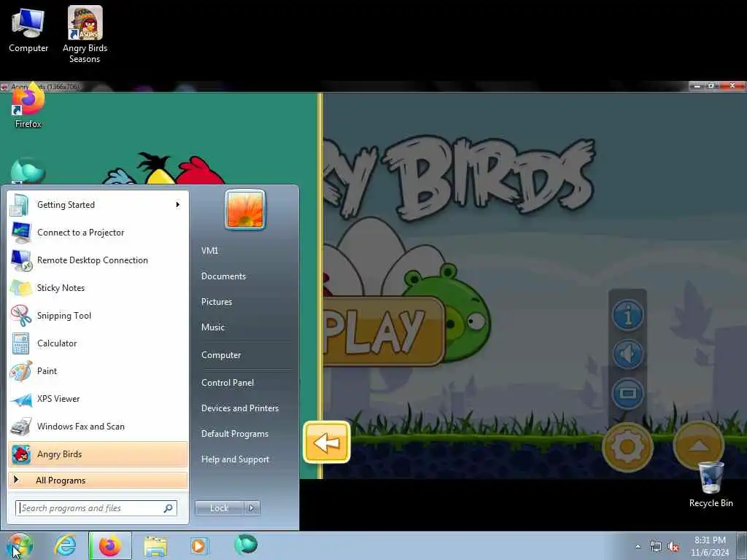
Task: Launch Calculator from the Start menu
Action: point(98,343)
